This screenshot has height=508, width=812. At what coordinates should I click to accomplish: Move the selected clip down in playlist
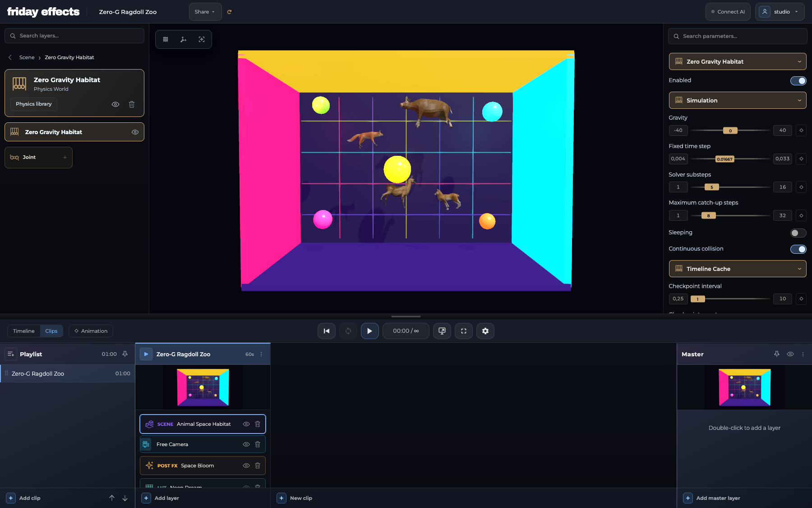125,498
